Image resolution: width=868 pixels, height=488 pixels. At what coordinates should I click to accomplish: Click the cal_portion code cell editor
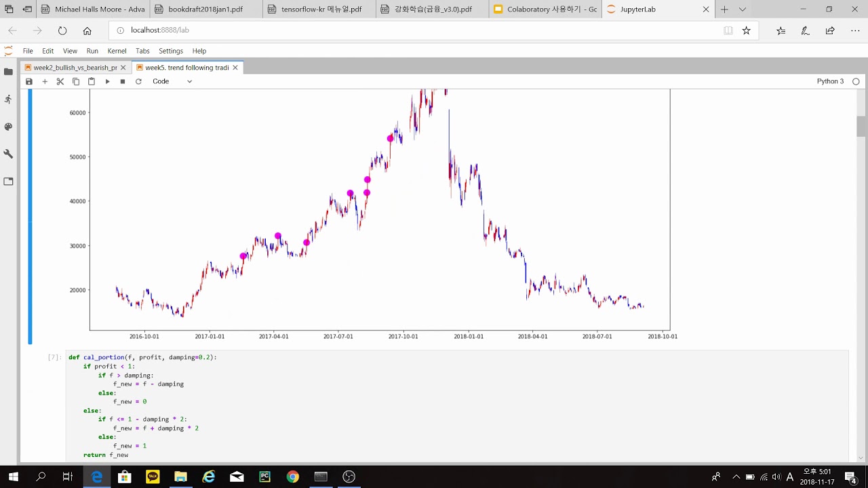[x=457, y=405]
